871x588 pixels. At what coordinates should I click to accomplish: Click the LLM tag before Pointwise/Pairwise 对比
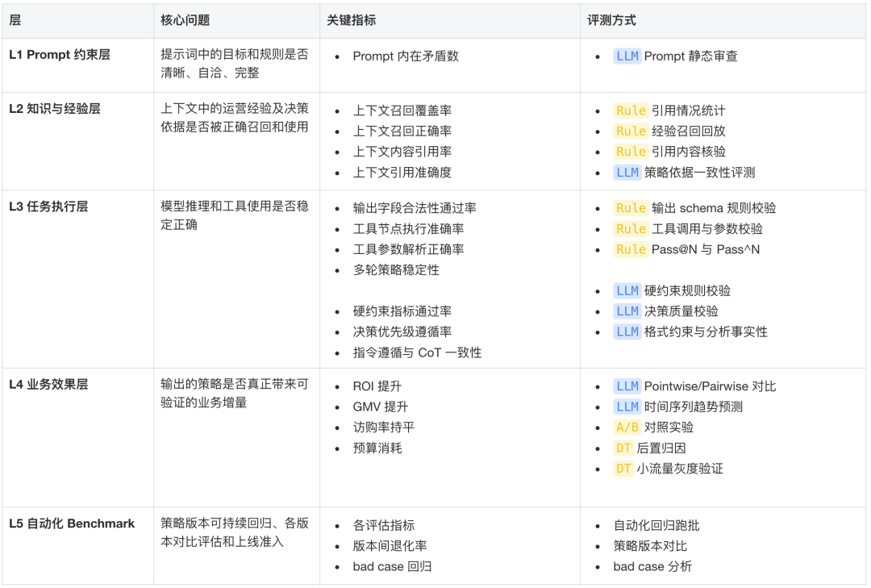[627, 386]
